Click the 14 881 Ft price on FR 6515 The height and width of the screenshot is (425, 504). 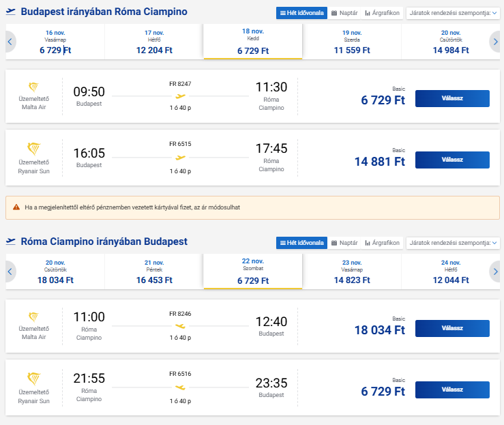click(379, 162)
